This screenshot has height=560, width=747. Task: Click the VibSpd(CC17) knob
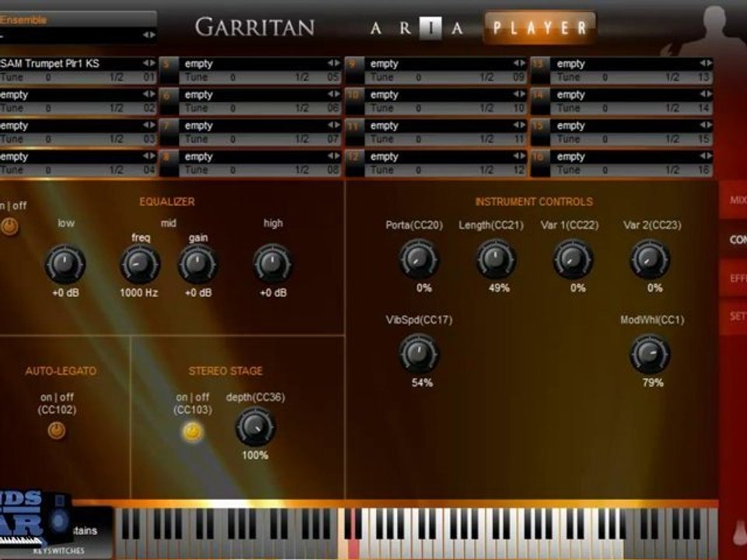tap(419, 354)
